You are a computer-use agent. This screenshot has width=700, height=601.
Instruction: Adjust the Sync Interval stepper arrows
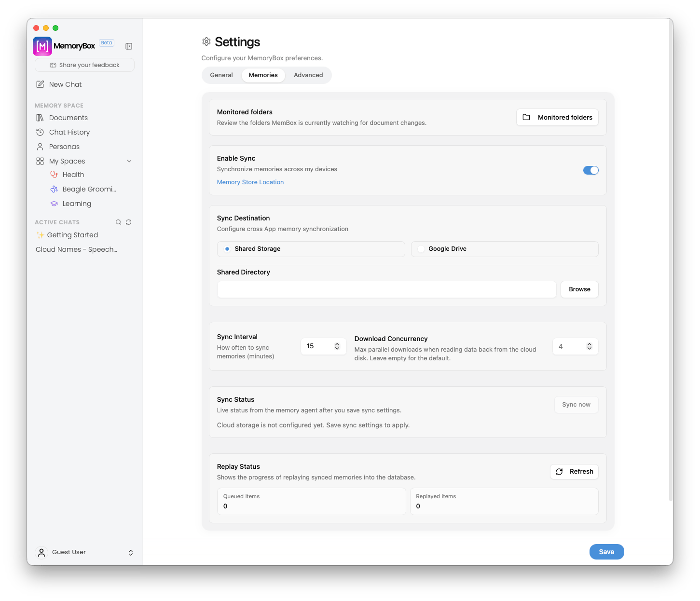[337, 346]
